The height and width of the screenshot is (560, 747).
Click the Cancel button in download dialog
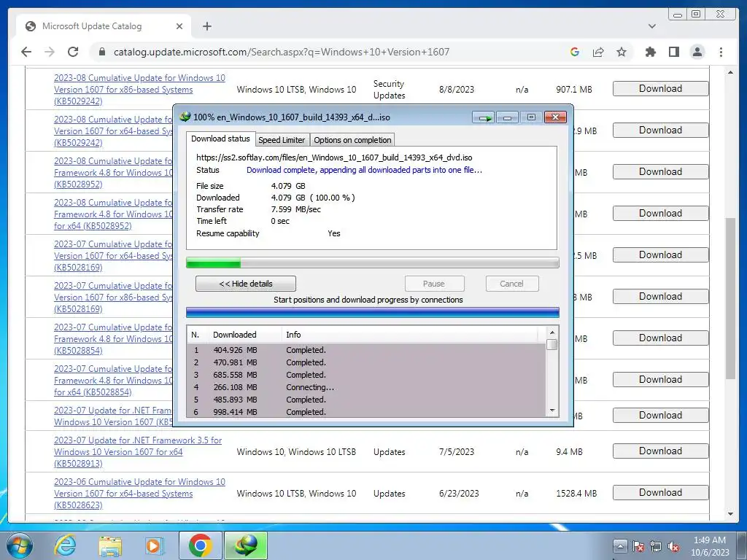[512, 284]
